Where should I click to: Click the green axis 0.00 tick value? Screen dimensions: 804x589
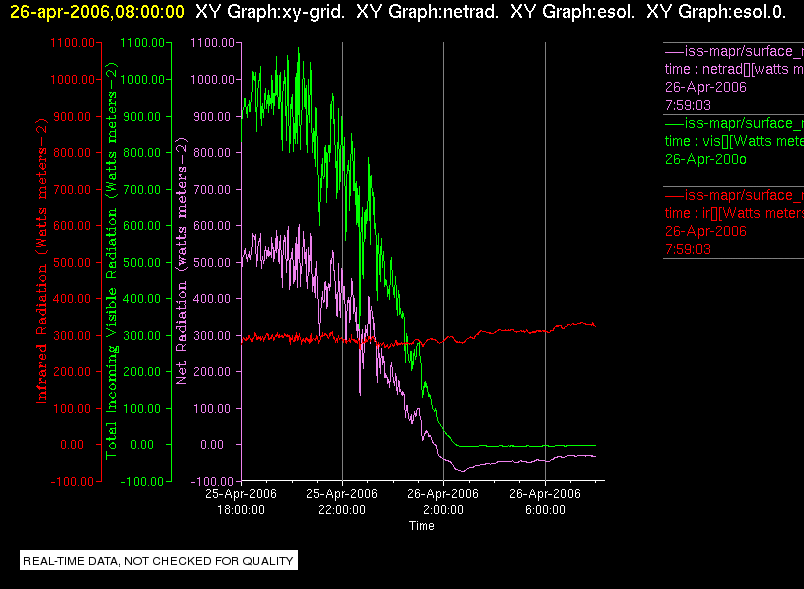[x=142, y=445]
